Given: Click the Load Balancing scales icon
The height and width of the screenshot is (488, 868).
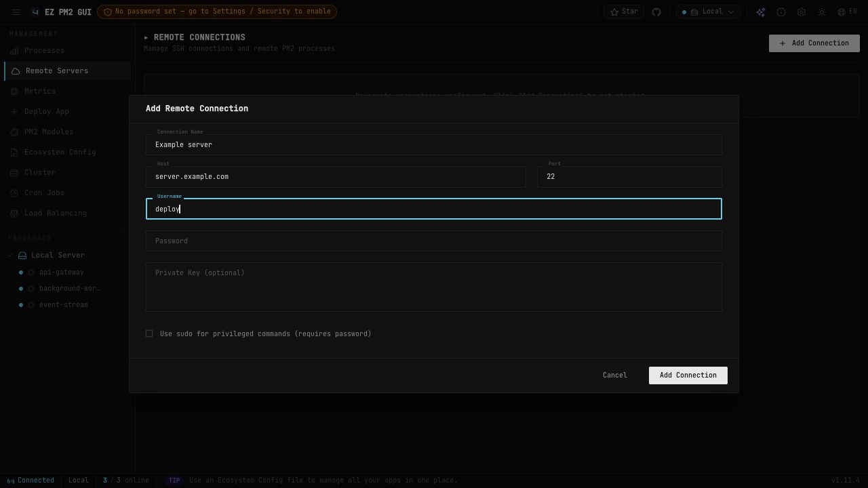Looking at the screenshot, I should tap(14, 213).
